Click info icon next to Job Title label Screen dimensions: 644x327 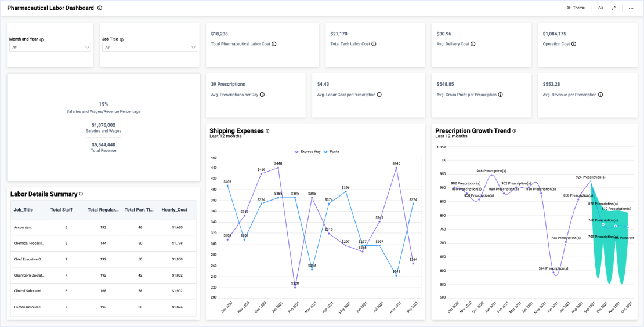point(122,39)
